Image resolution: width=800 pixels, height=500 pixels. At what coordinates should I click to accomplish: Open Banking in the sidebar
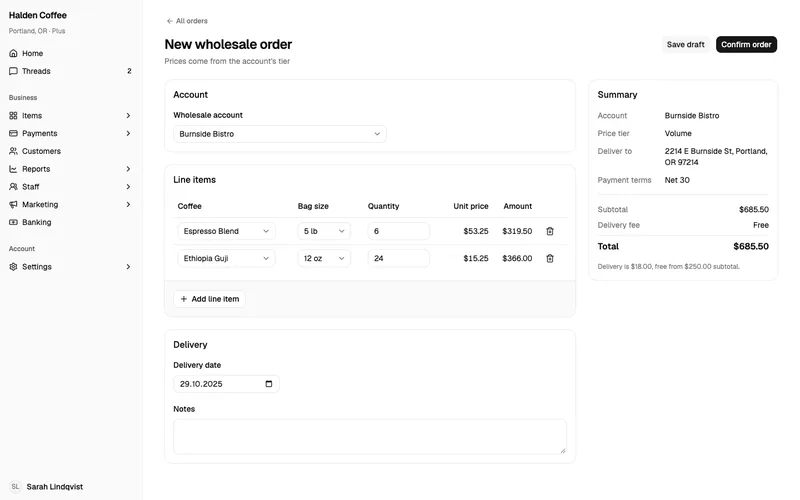(70, 222)
